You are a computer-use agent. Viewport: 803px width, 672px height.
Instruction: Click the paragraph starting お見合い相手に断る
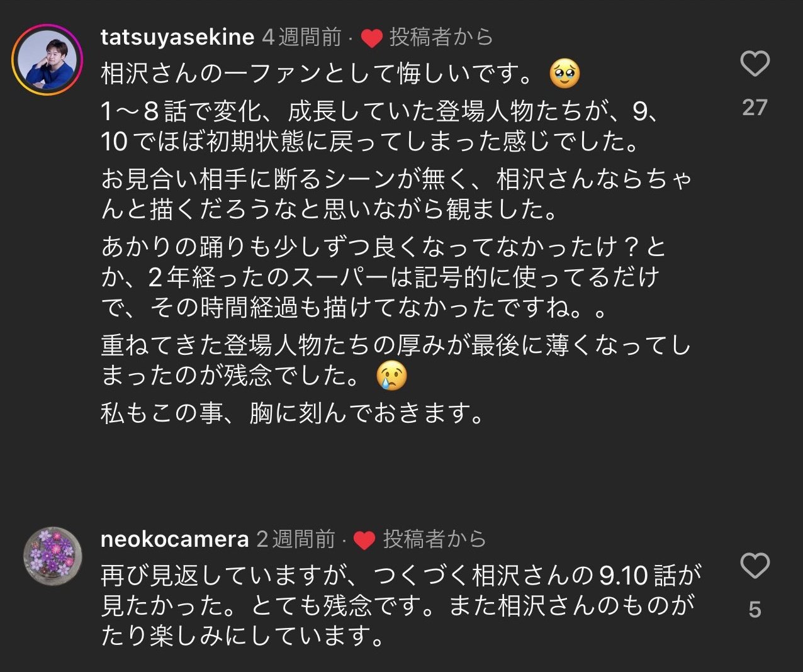click(396, 194)
